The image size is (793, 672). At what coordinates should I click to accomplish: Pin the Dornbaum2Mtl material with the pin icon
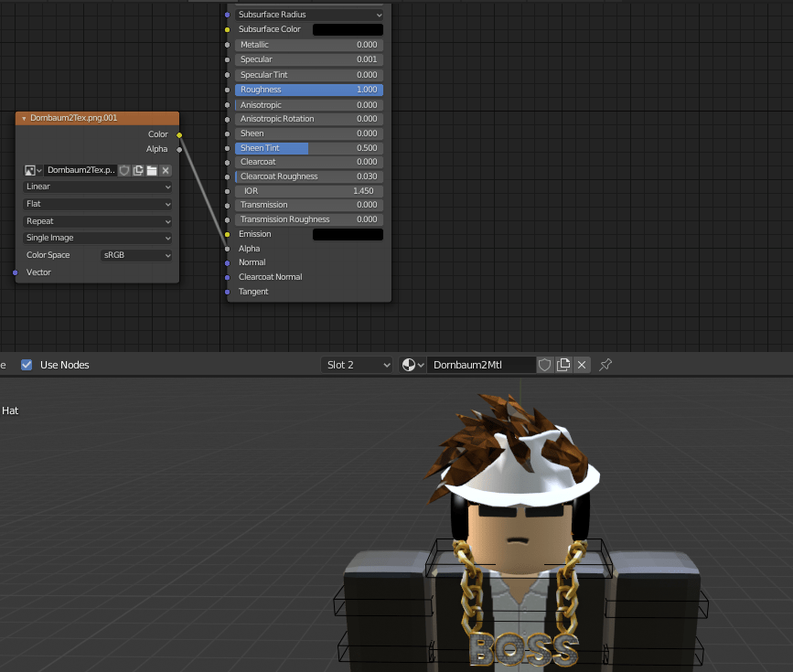[604, 364]
